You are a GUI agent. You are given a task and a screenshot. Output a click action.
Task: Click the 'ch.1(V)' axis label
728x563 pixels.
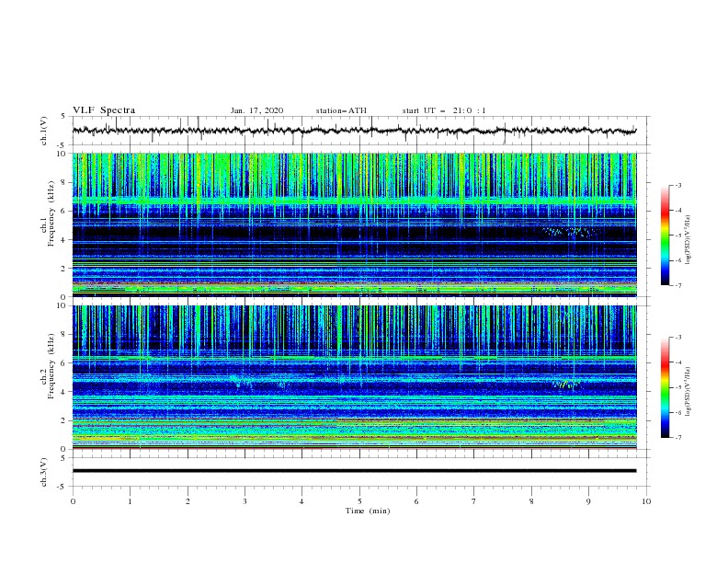(x=44, y=131)
